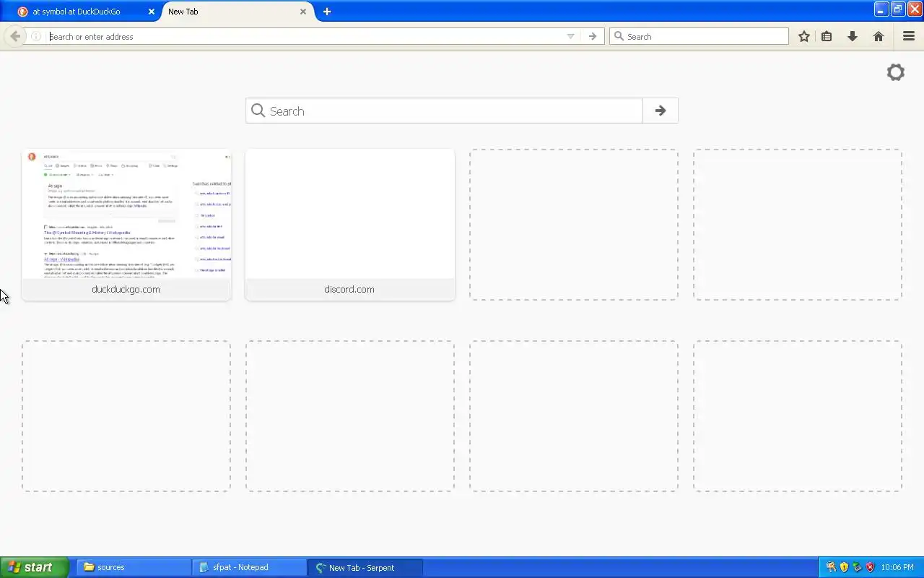
Task: Click the DuckDuckGo favicon on first tab
Action: [x=22, y=12]
